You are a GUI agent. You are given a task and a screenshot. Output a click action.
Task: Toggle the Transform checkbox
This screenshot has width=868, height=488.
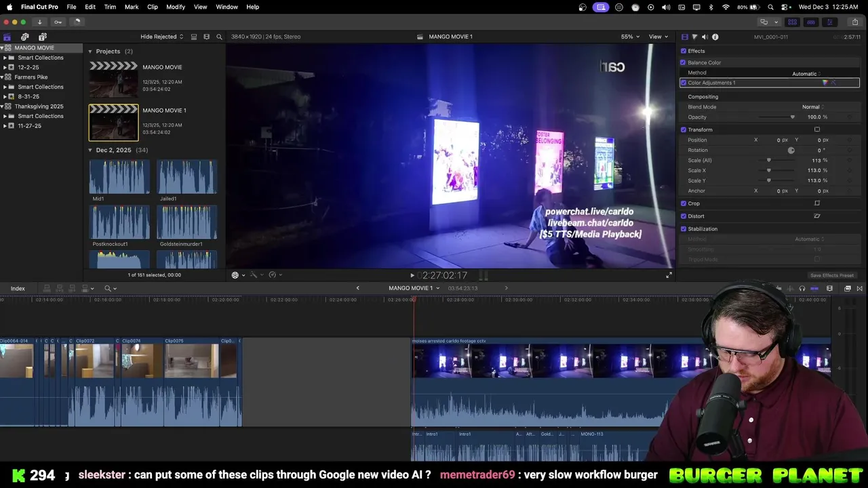tap(683, 129)
